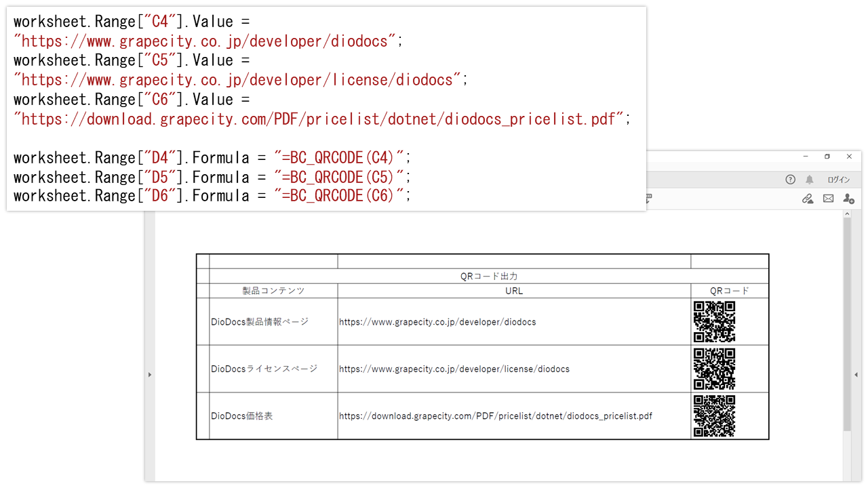Expand the right tools pane arrow
Image resolution: width=868 pixels, height=488 pixels.
[856, 374]
